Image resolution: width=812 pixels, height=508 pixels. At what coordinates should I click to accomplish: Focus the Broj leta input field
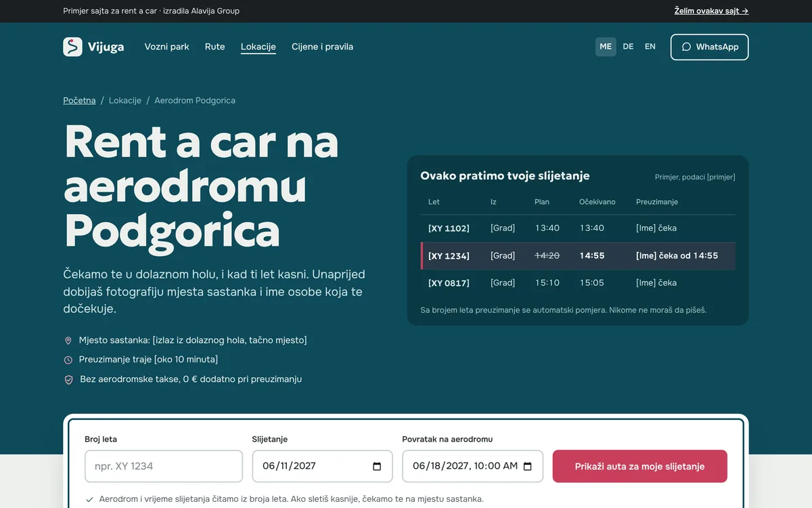164,466
